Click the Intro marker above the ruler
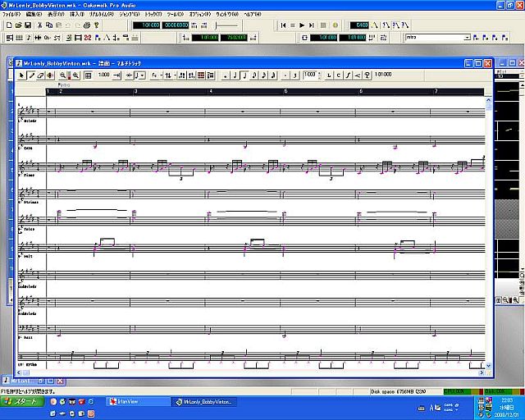Image resolution: width=525 pixels, height=420 pixels. tap(64, 85)
